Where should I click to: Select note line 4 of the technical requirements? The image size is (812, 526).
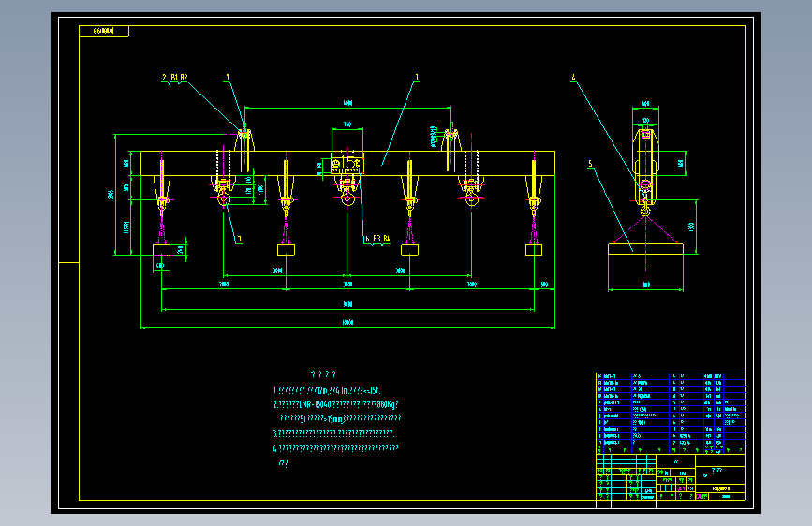click(335, 447)
